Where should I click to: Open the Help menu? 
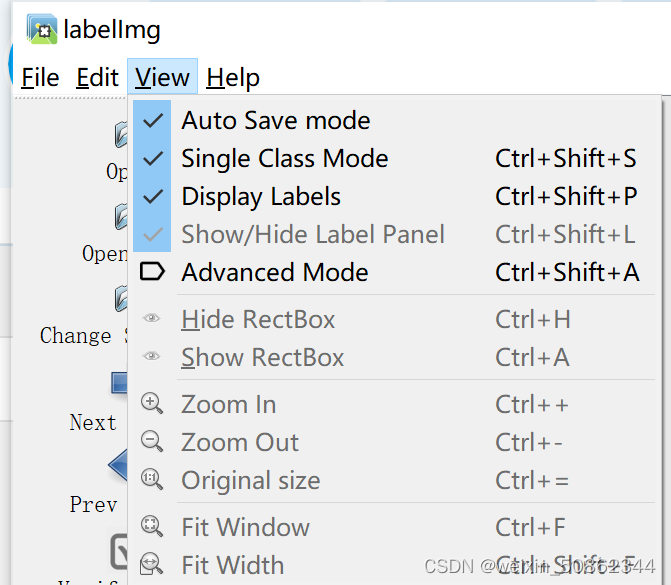pyautogui.click(x=233, y=78)
